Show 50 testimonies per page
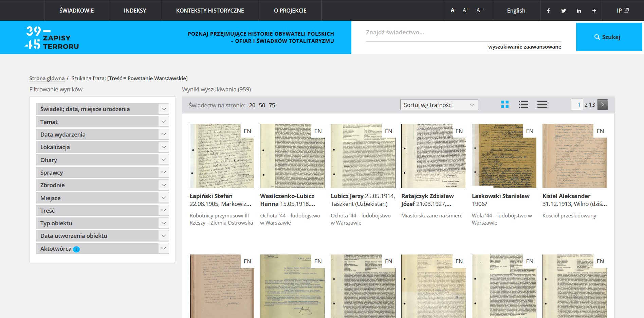 tap(262, 105)
